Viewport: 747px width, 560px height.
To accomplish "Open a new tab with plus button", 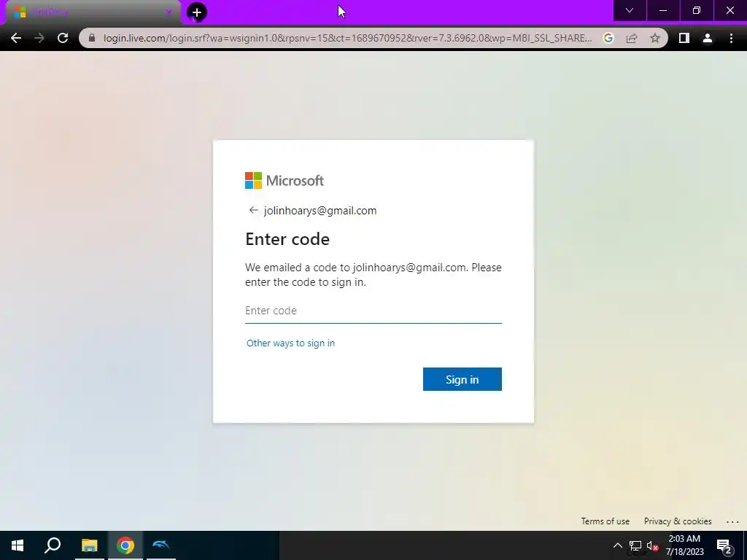I will pos(196,12).
